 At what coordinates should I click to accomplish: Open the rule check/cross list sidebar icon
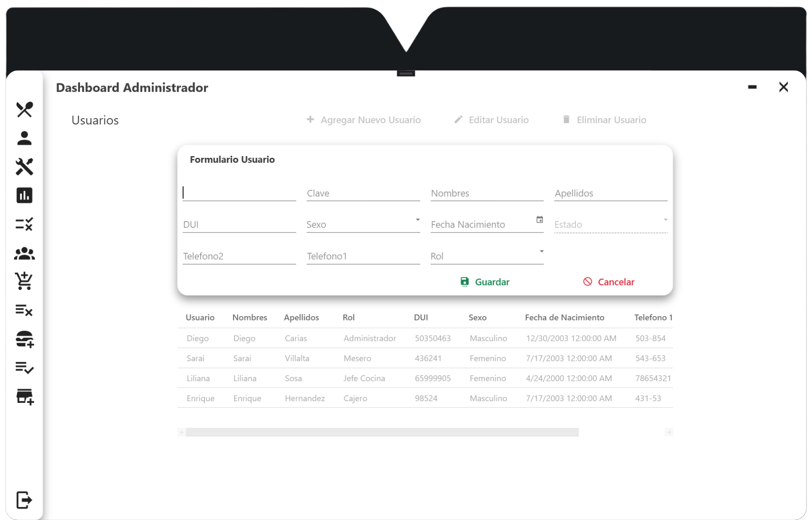[x=24, y=224]
